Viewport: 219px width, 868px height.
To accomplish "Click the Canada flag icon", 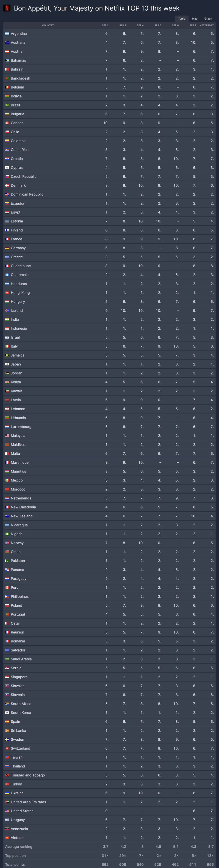I will 7,123.
